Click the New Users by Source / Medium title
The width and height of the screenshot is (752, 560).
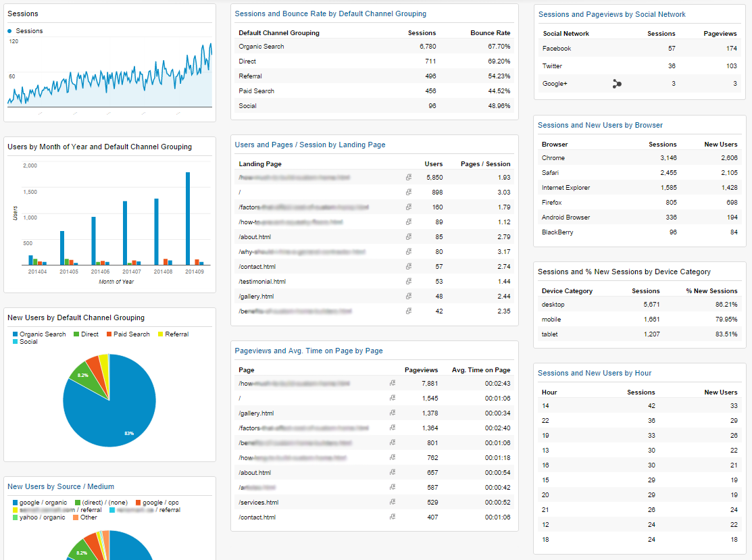(61, 486)
